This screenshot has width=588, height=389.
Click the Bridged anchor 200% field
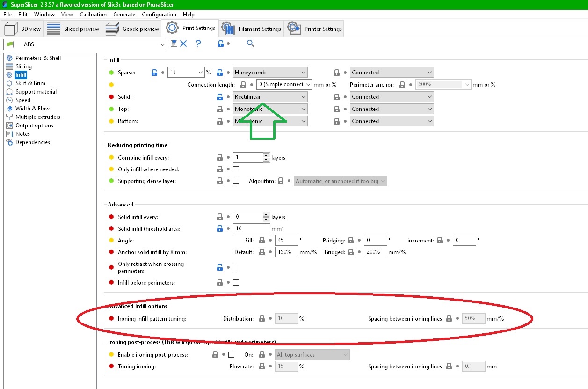coord(376,252)
